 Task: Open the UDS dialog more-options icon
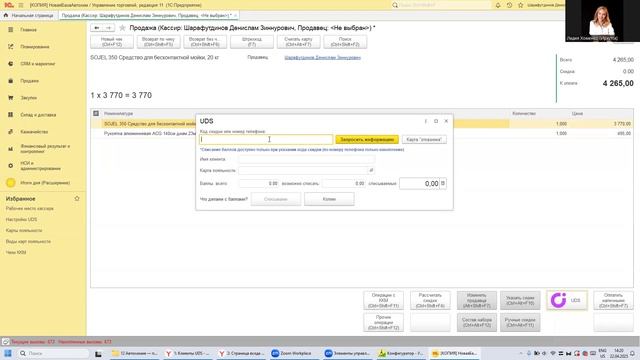pyautogui.click(x=426, y=121)
